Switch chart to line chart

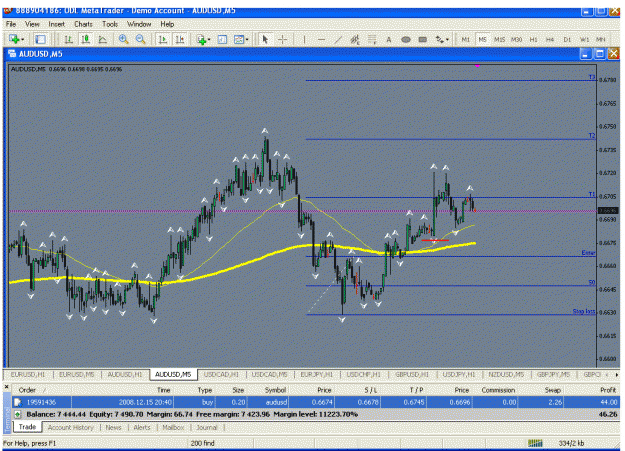pos(102,39)
